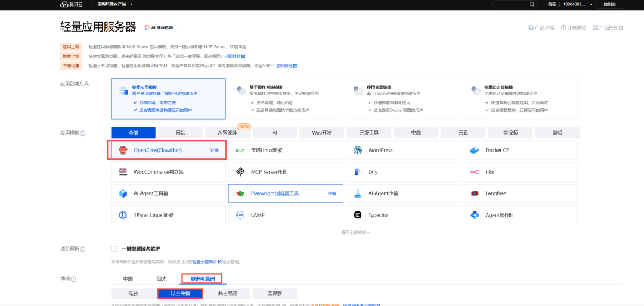Open 详情 link on Playwright card
Image resolution: width=644 pixels, height=306 pixels.
point(332,193)
